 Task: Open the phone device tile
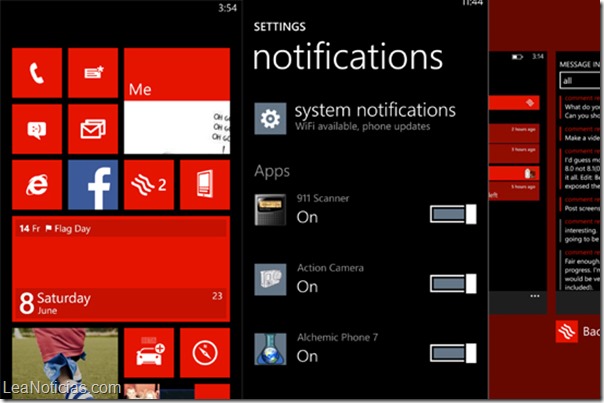(205, 185)
